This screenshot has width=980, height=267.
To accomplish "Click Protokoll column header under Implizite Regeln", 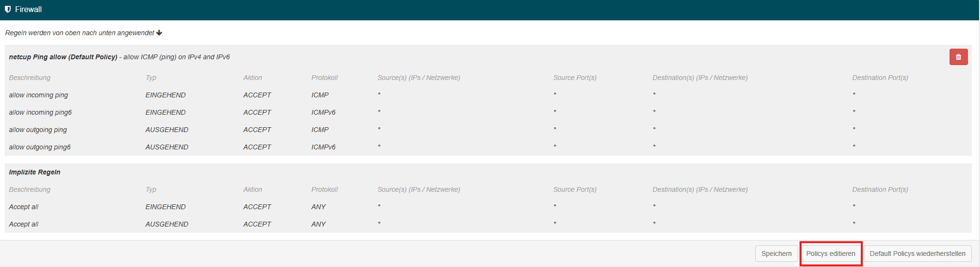I will pos(324,189).
